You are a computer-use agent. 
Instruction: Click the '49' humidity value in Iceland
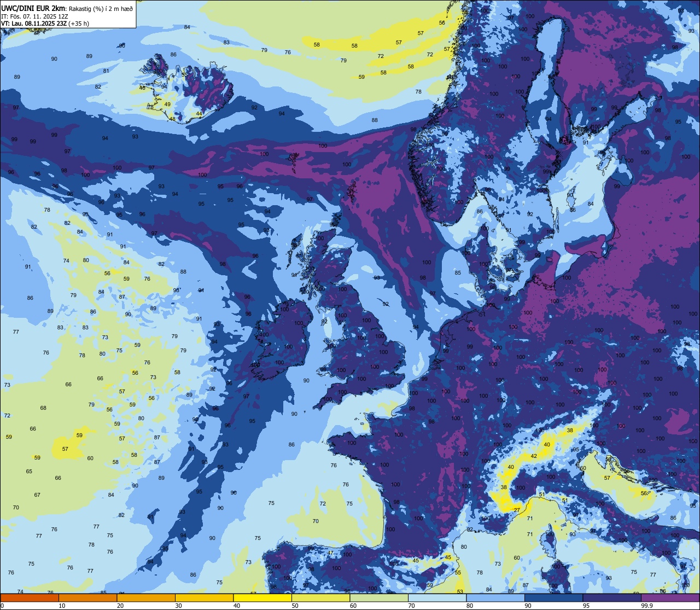tap(167, 104)
